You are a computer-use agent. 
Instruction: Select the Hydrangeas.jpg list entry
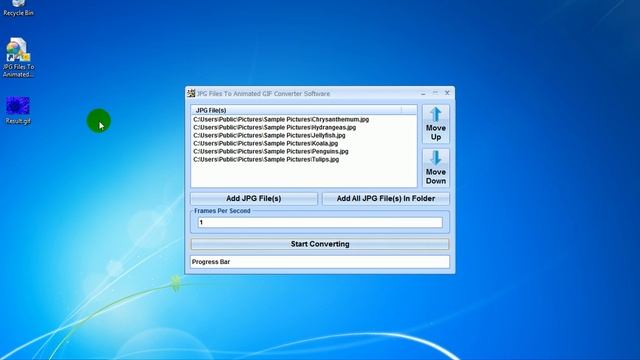click(274, 127)
